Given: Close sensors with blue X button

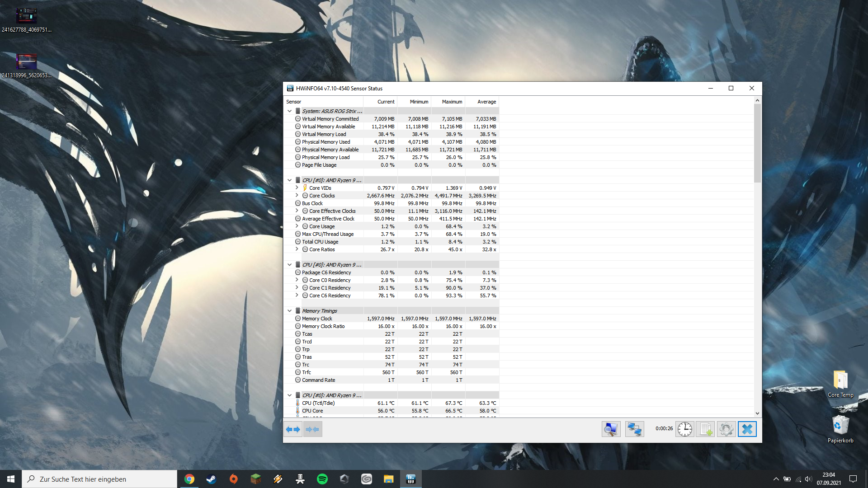Looking at the screenshot, I should (747, 429).
